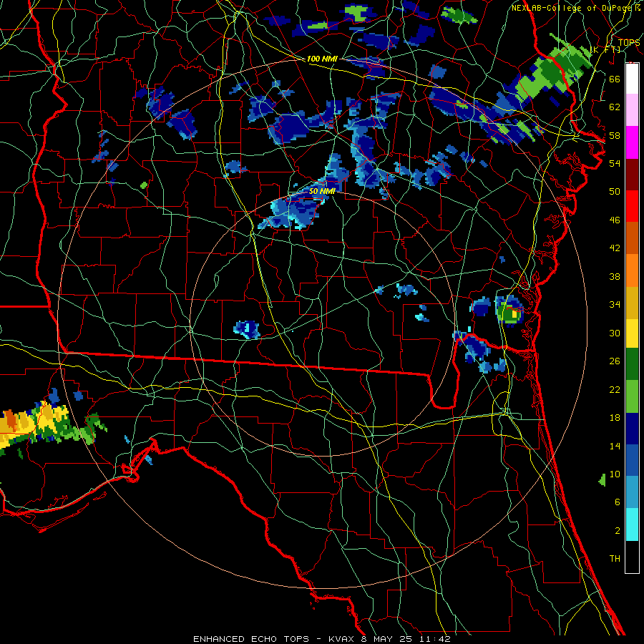Click the "54" legend value

point(615,163)
